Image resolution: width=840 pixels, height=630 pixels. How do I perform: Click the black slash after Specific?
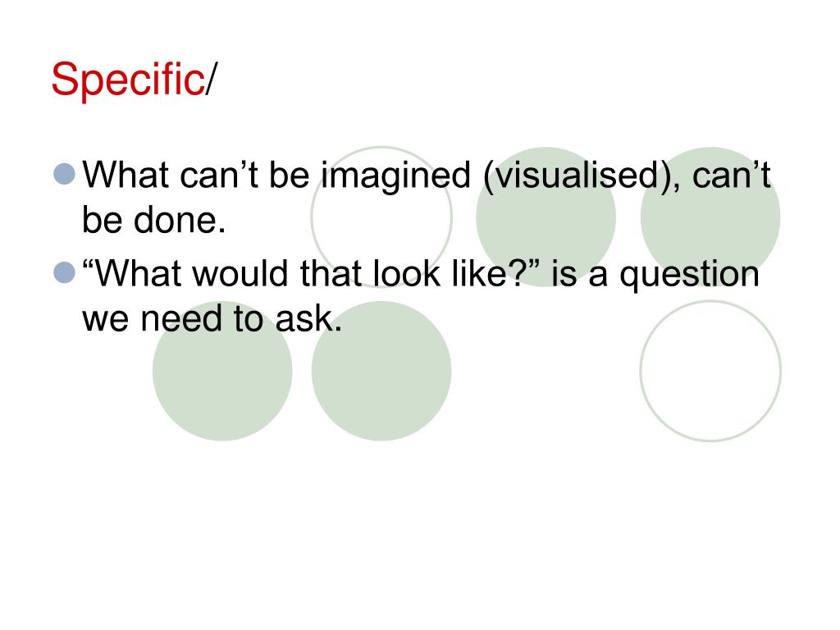pyautogui.click(x=211, y=80)
